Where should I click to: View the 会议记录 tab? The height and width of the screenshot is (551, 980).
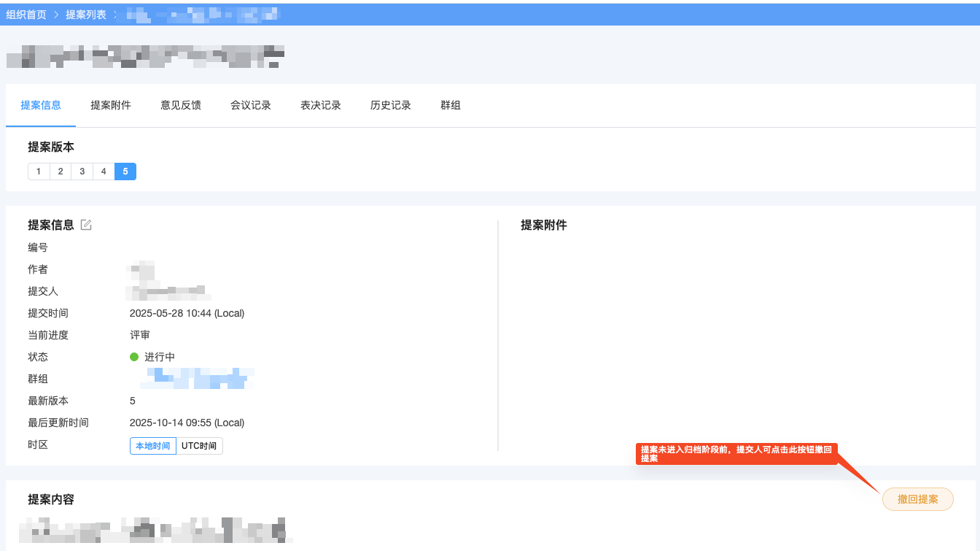pos(251,105)
